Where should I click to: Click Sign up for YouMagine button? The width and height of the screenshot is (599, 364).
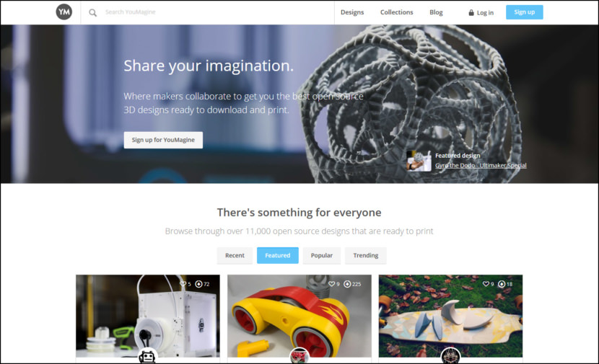163,140
